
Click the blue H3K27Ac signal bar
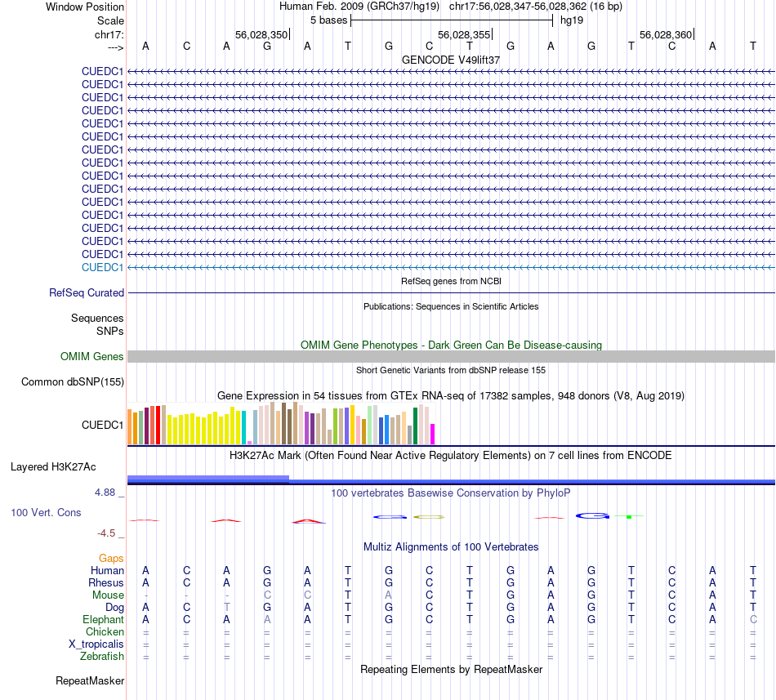(x=452, y=479)
